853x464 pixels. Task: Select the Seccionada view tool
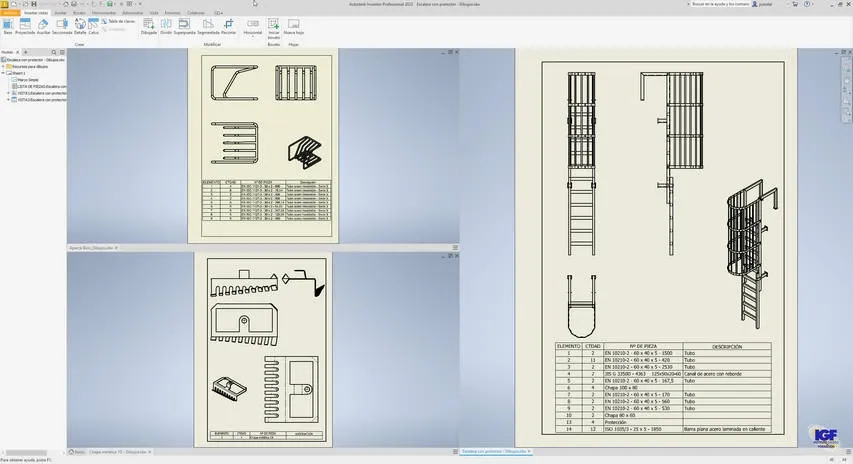62,26
